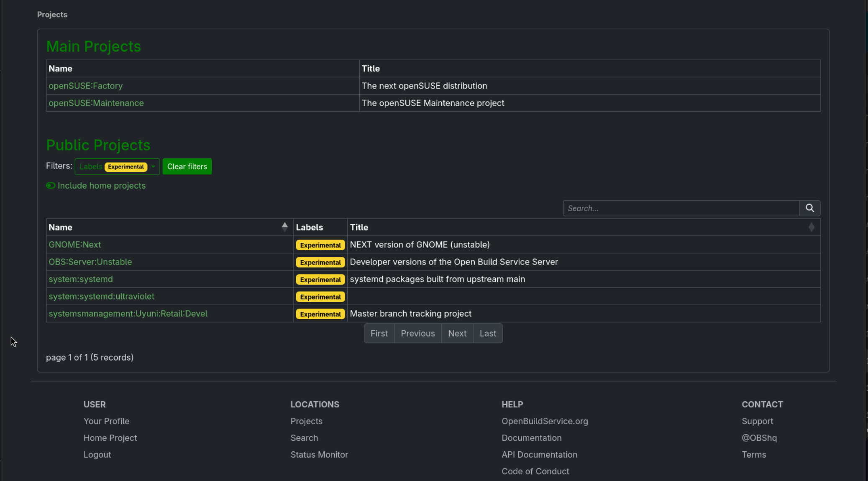Open Search link under Locations

click(304, 438)
